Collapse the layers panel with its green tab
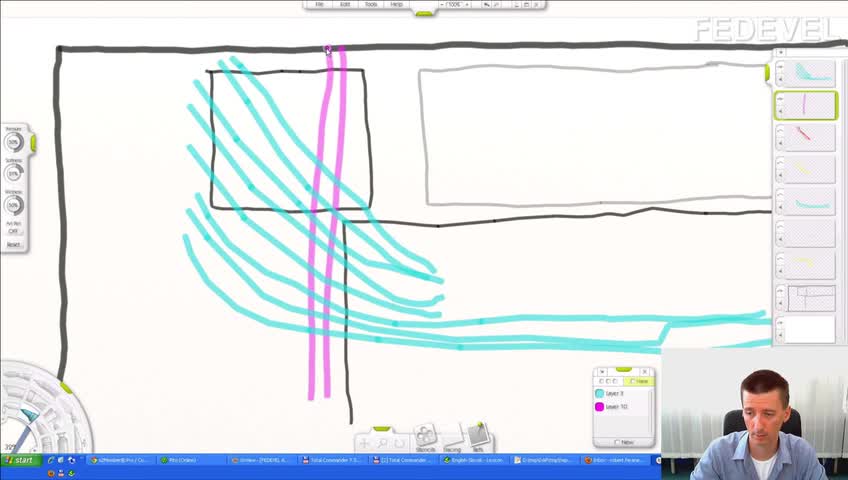 tap(767, 74)
